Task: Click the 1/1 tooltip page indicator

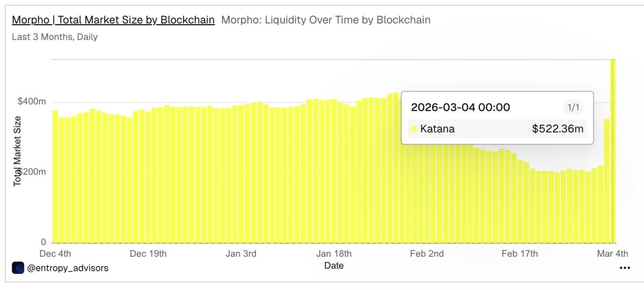Action: (573, 107)
